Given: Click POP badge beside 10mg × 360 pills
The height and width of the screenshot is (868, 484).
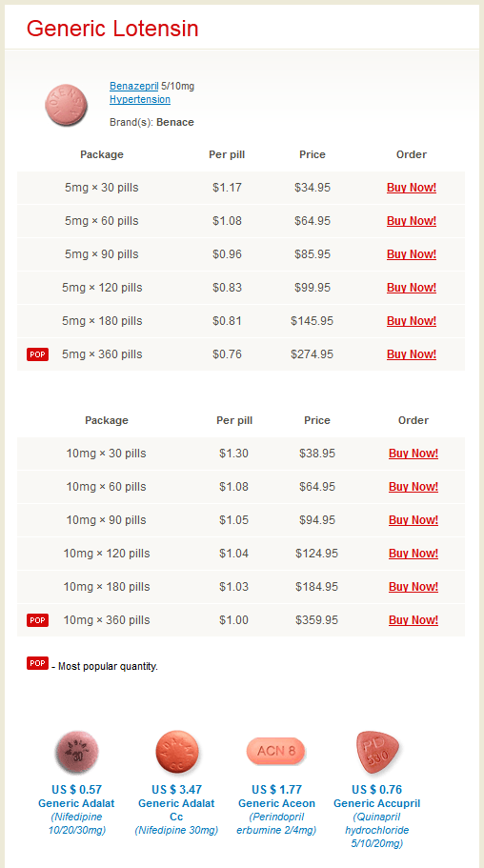Looking at the screenshot, I should (38, 620).
